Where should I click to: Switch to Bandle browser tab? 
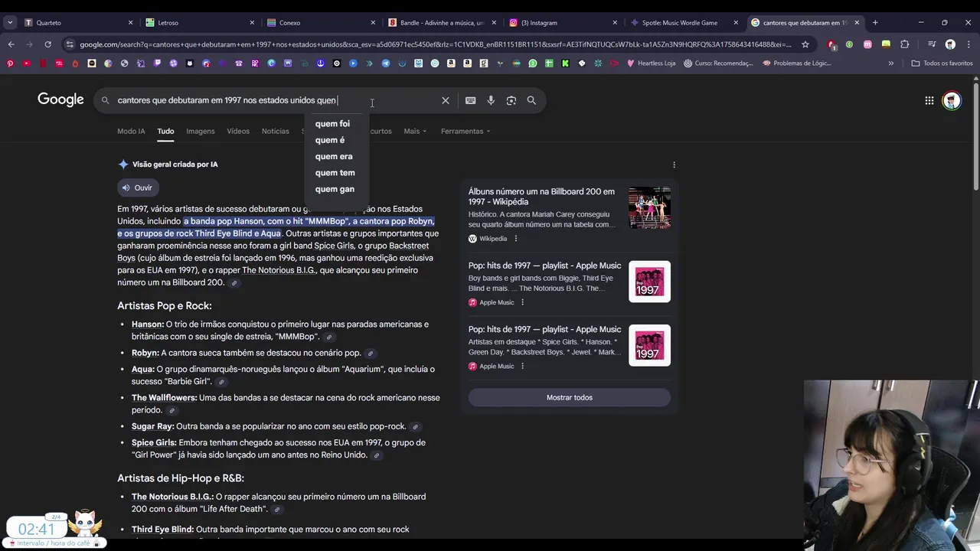(441, 23)
